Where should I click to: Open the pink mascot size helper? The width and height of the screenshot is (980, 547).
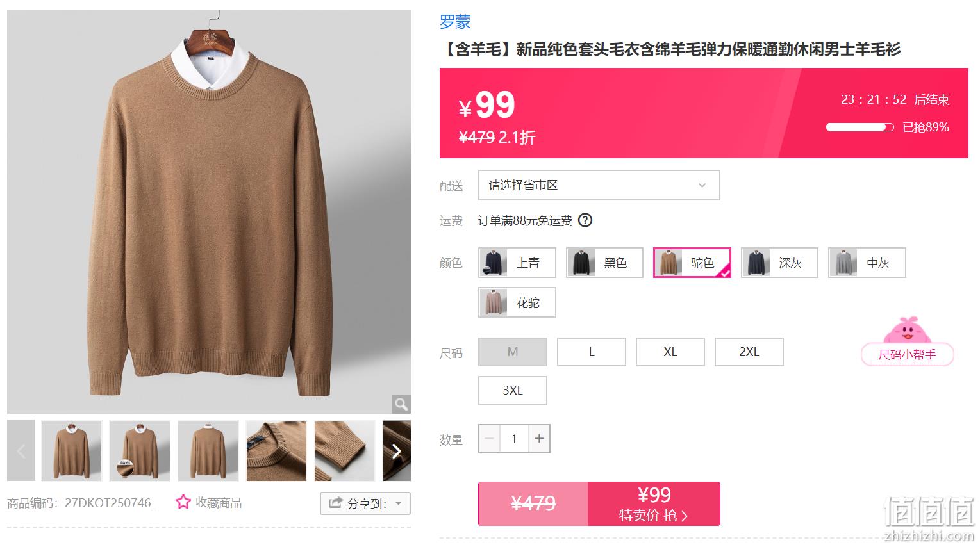pos(907,342)
